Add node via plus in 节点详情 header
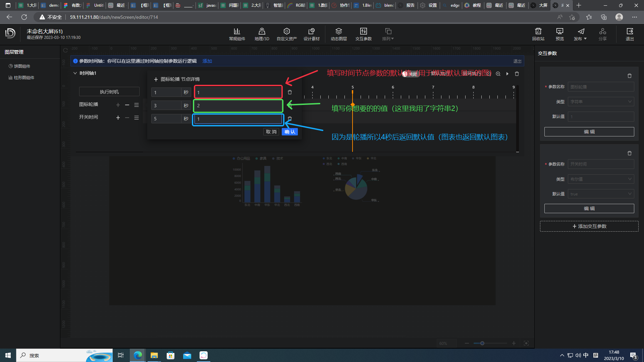The image size is (644, 362). (156, 79)
